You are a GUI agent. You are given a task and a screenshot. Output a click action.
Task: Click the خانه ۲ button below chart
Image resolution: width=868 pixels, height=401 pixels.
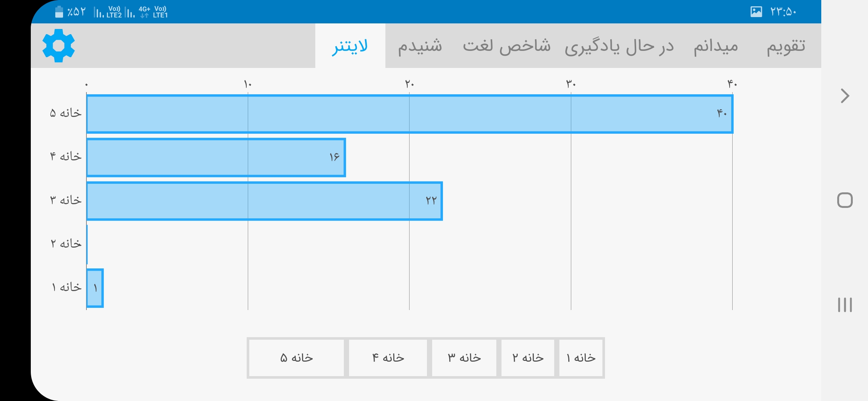(x=528, y=358)
